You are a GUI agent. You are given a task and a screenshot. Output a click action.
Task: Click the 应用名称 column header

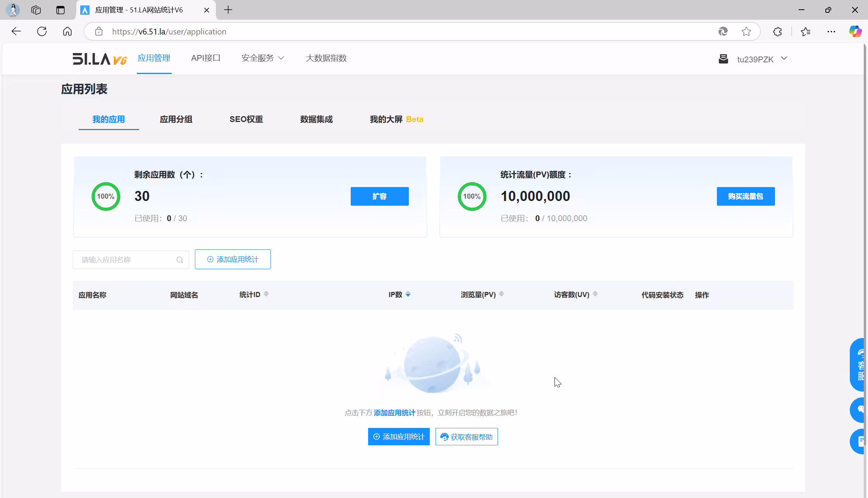93,295
